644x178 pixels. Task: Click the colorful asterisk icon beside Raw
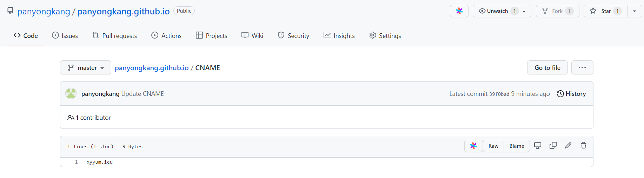point(473,146)
